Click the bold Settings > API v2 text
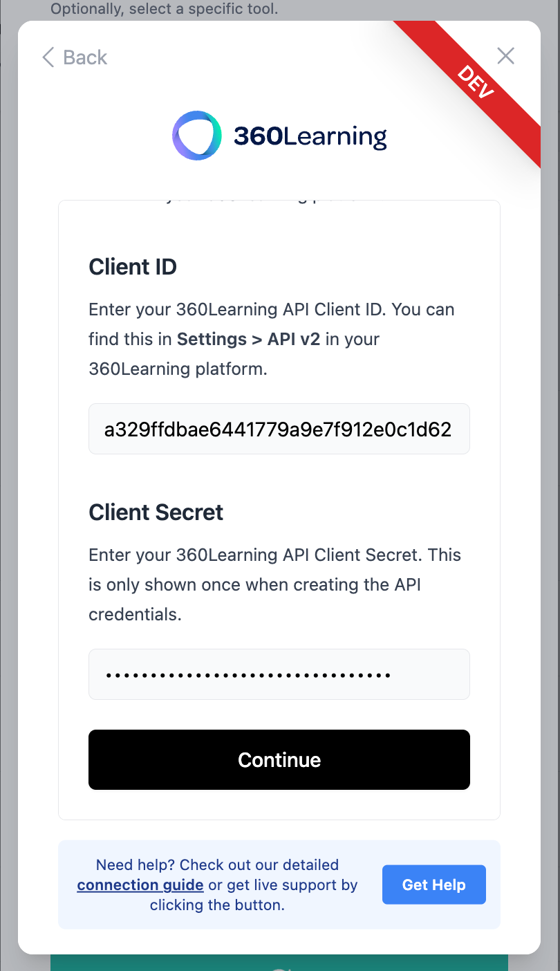The image size is (560, 971). (x=248, y=340)
